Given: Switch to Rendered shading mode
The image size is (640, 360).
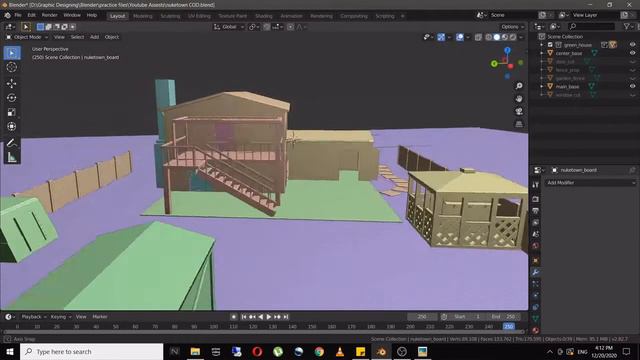Looking at the screenshot, I should pyautogui.click(x=513, y=37).
